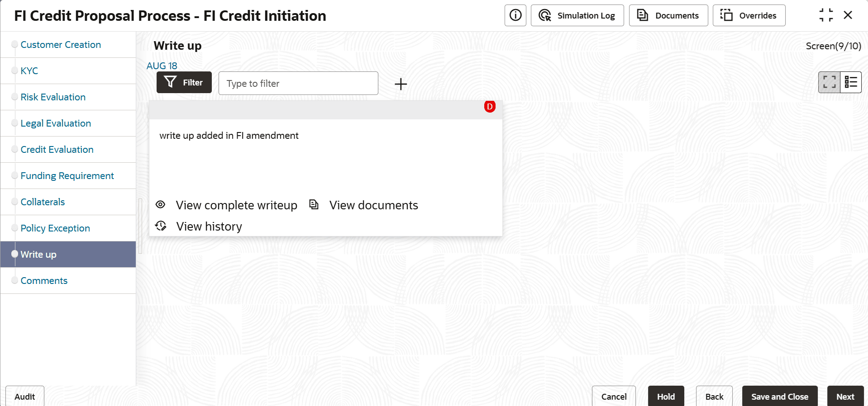
Task: Open the Comments step
Action: (44, 281)
